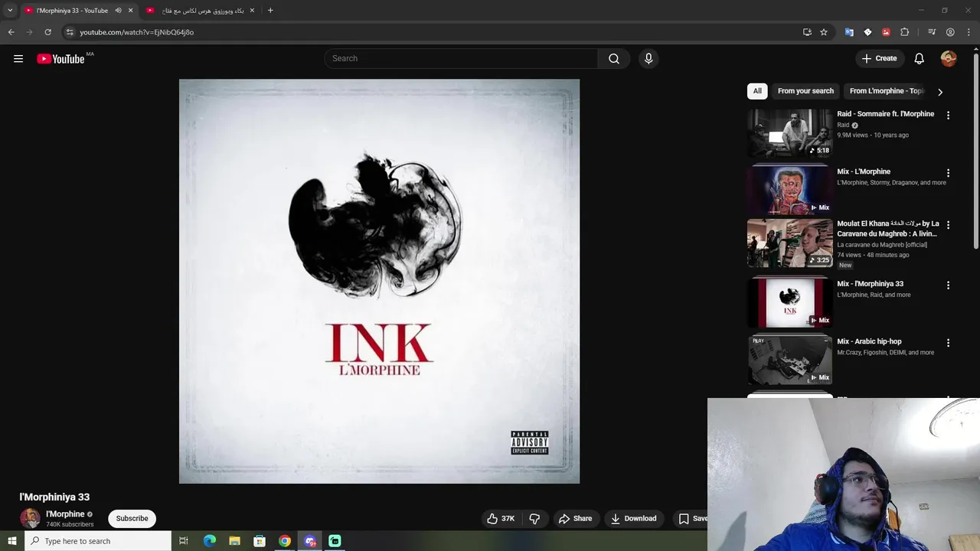This screenshot has width=980, height=551.
Task: Launch Microsoft Edge from taskbar
Action: (x=209, y=541)
